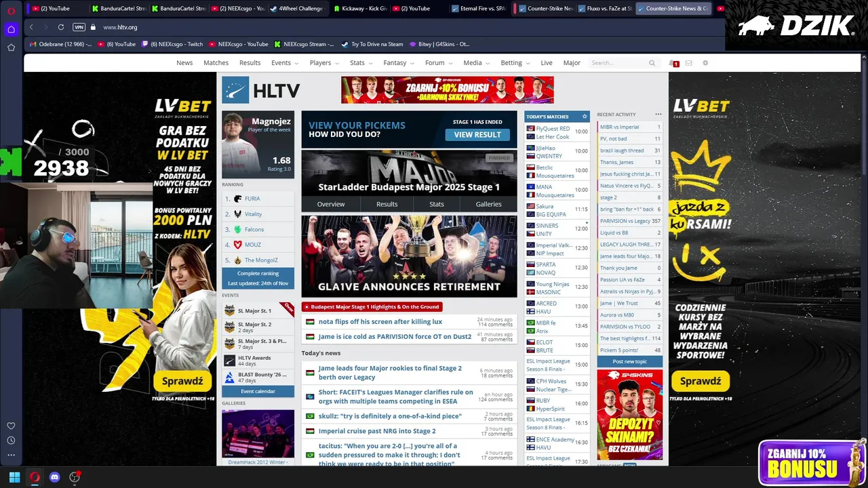Open the SINNERS vs UNiTY match
The height and width of the screenshot is (488, 868).
click(557, 229)
